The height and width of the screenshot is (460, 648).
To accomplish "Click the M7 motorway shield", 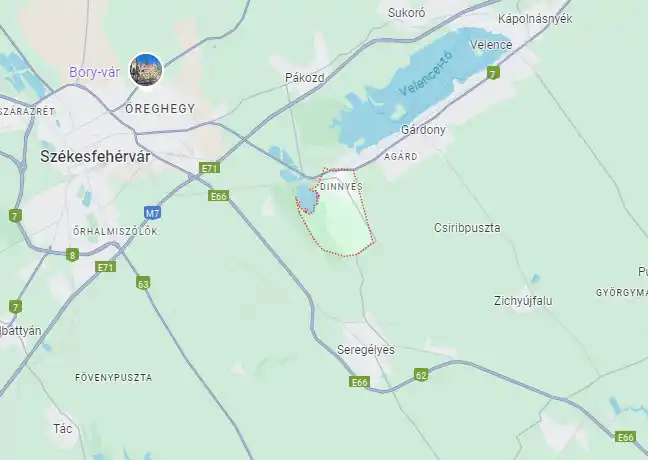I will coord(152,213).
